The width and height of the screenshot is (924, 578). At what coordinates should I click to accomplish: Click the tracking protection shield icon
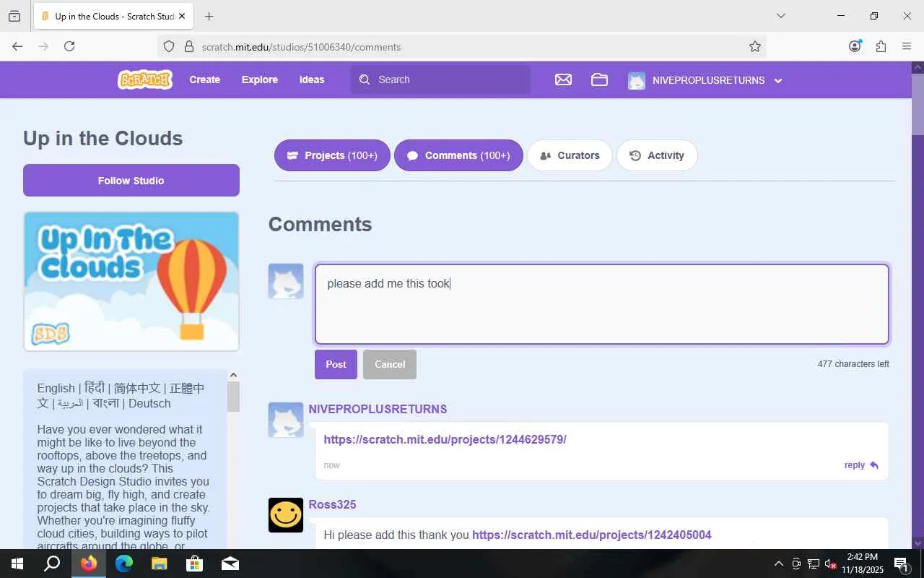click(x=169, y=46)
